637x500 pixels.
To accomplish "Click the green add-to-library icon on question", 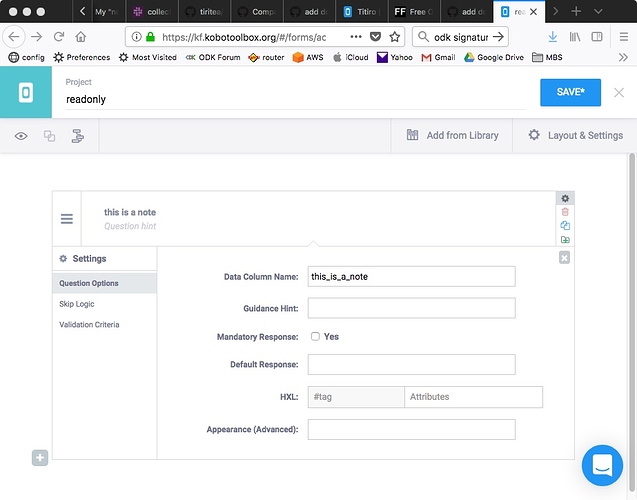I will click(x=565, y=240).
